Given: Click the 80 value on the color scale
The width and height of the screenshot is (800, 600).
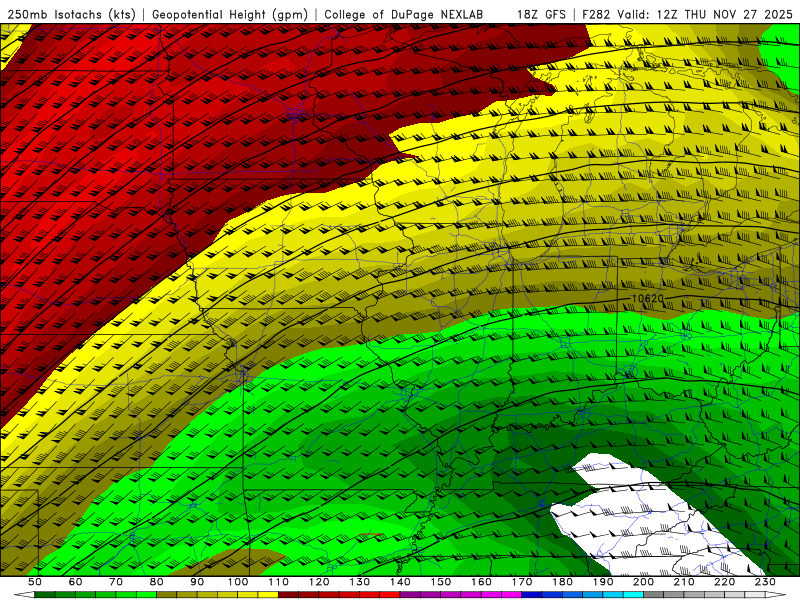Looking at the screenshot, I should pos(157,582).
